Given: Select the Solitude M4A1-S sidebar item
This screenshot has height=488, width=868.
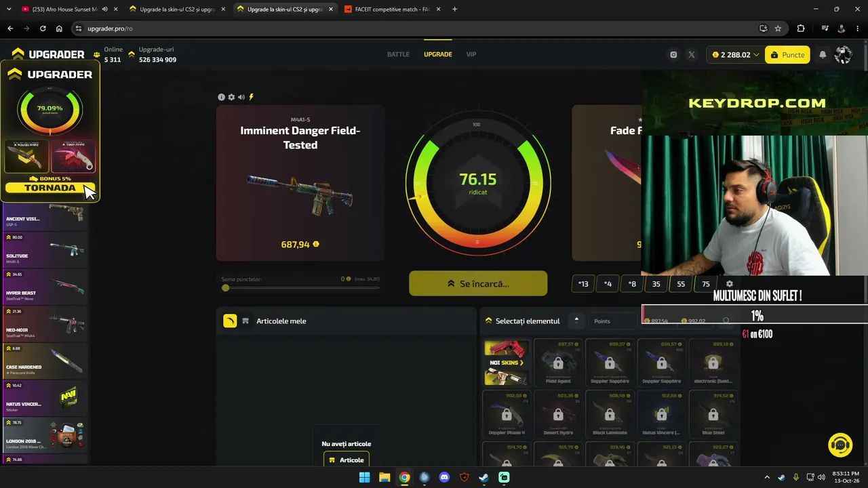Looking at the screenshot, I should point(45,249).
